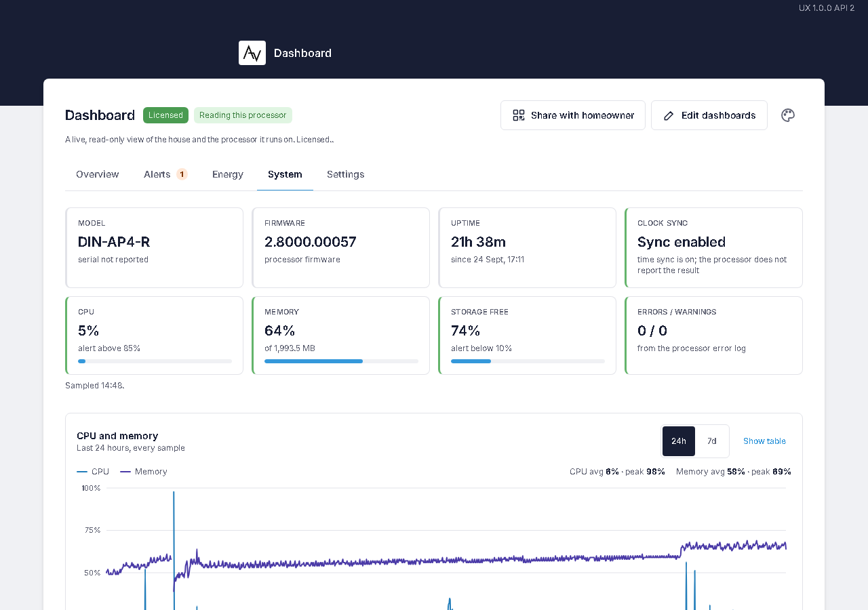Click the storage free value 74%
The height and width of the screenshot is (610, 868).
point(466,331)
